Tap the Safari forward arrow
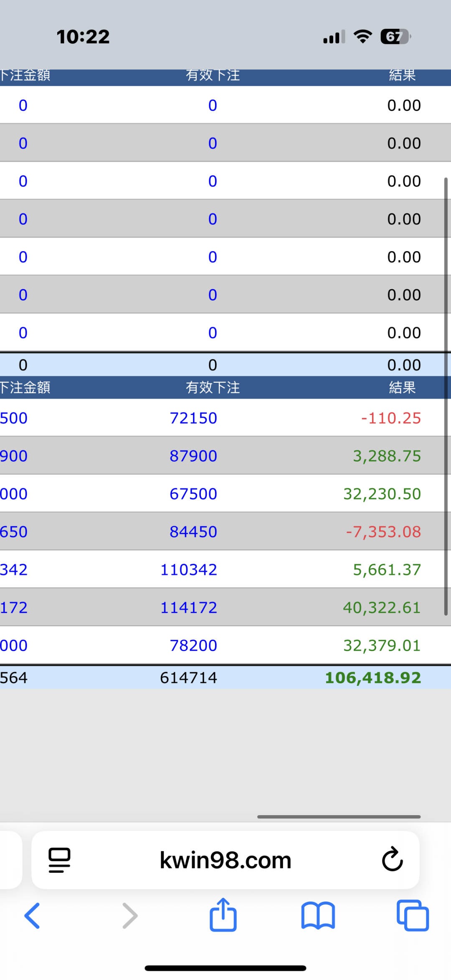The image size is (451, 980). [130, 916]
